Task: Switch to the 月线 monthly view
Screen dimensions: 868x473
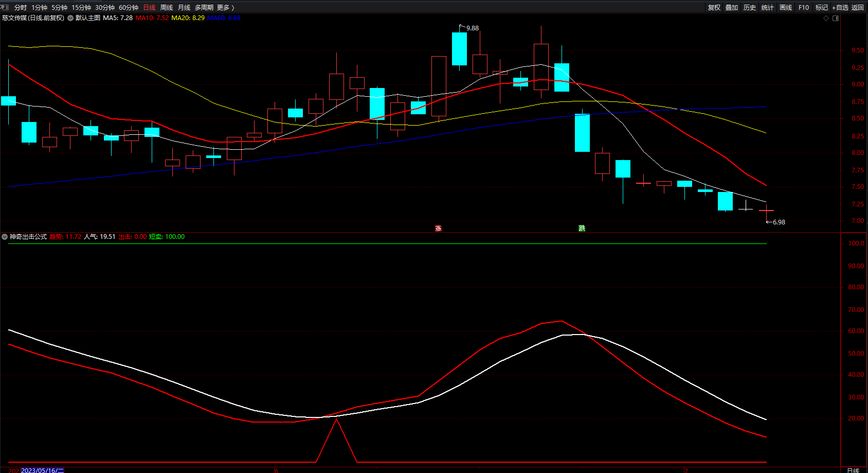Action: [184, 8]
